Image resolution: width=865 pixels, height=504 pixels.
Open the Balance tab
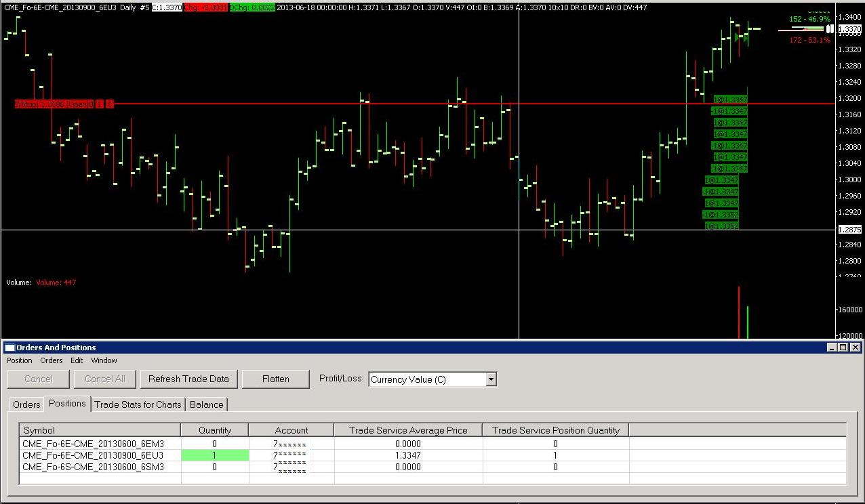207,404
